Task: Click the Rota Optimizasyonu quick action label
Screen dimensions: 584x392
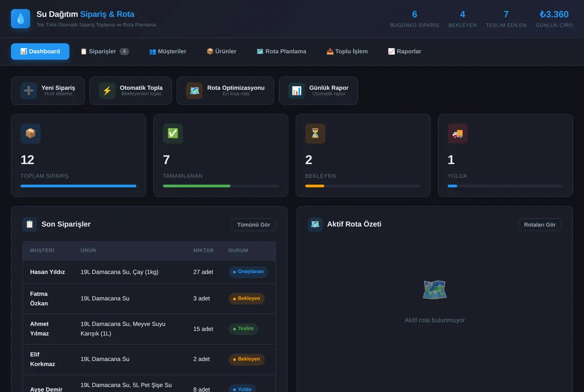Action: [x=236, y=88]
